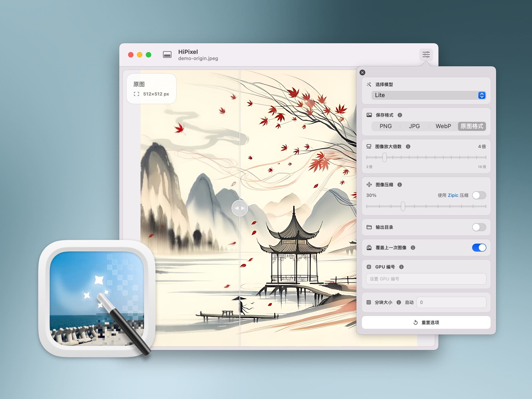Disable the 覆盖上一次图像 switch

[479, 247]
